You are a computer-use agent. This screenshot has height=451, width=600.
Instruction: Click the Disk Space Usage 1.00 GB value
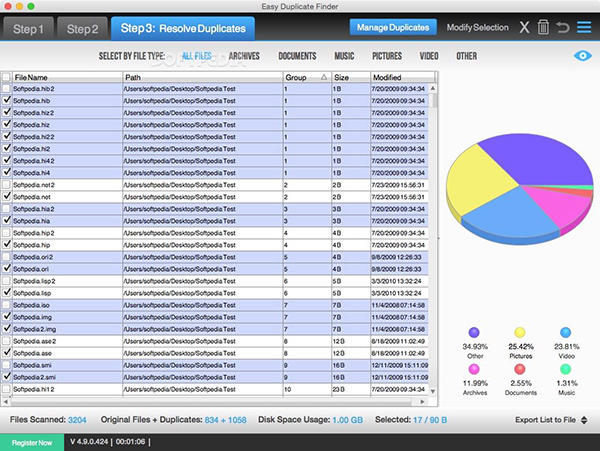click(347, 420)
